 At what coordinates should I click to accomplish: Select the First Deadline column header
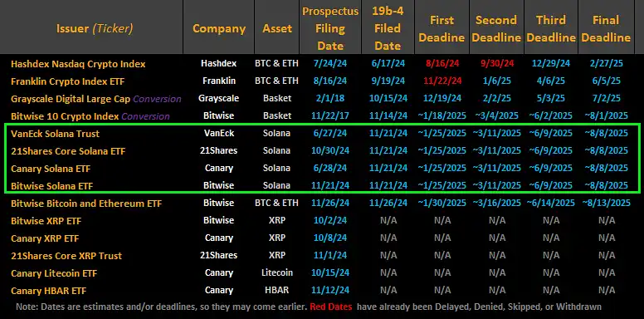(x=442, y=29)
